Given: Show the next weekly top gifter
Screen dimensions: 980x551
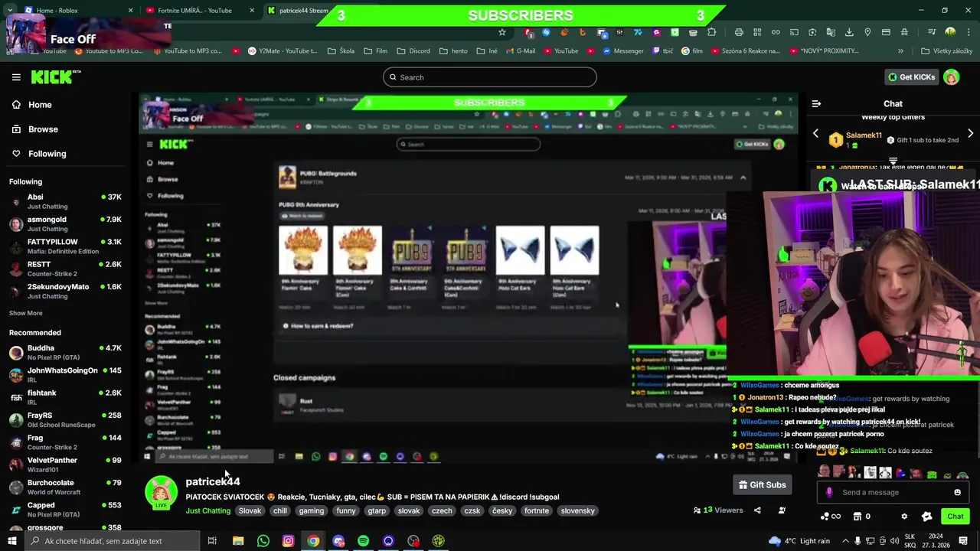Looking at the screenshot, I should pyautogui.click(x=970, y=134).
